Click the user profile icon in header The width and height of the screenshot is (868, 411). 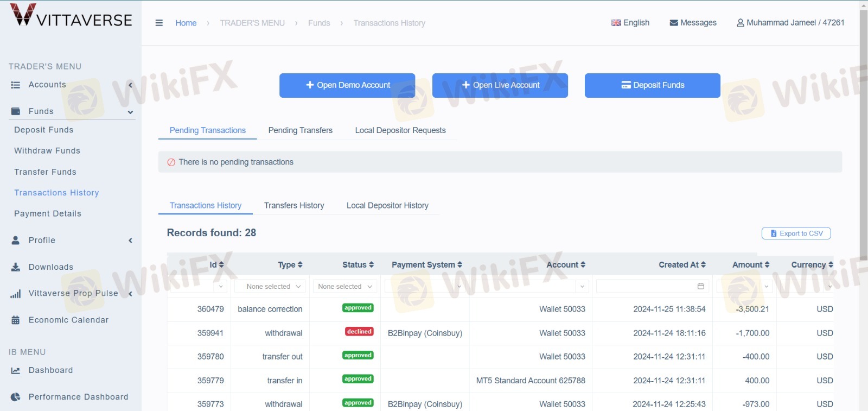pos(740,23)
